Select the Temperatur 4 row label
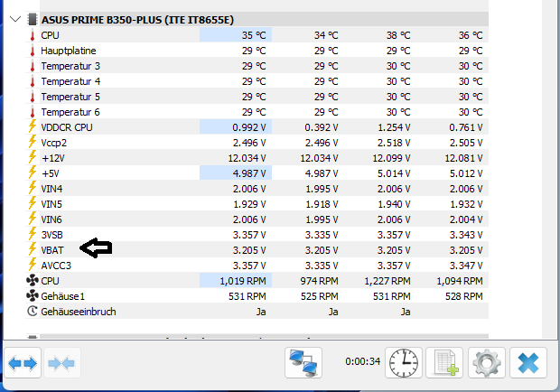 (x=70, y=81)
